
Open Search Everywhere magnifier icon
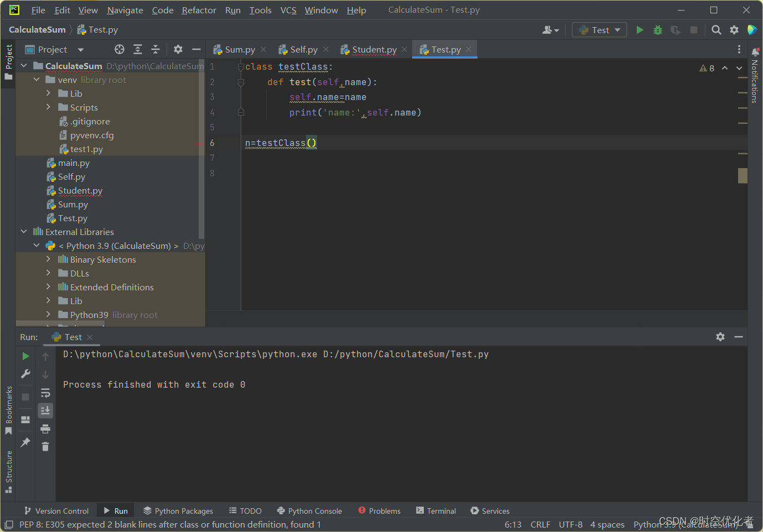[x=717, y=30]
